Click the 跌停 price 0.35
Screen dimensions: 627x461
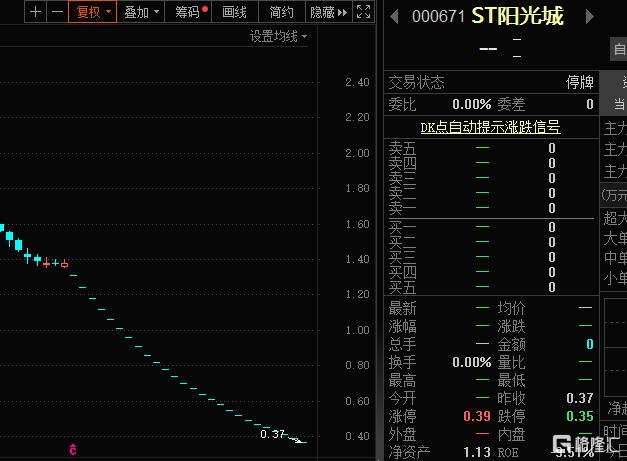tap(580, 416)
